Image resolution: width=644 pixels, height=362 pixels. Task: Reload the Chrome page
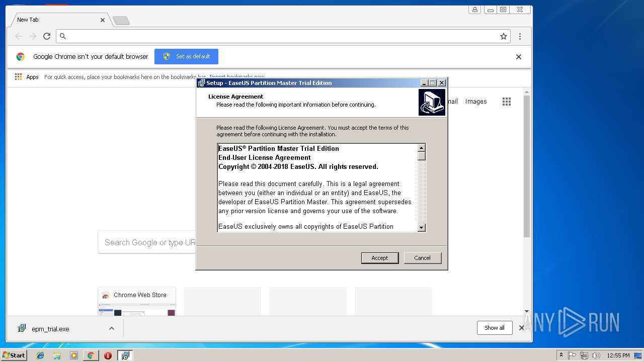click(47, 36)
